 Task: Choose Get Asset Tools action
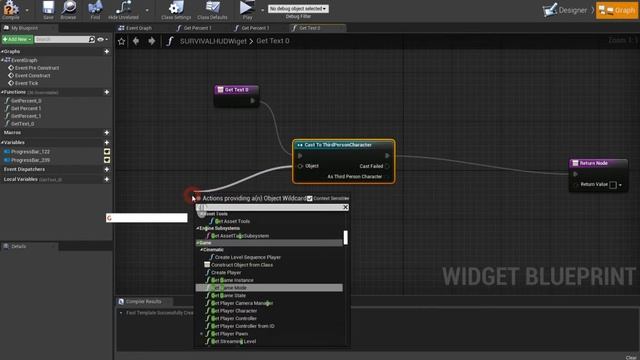232,221
